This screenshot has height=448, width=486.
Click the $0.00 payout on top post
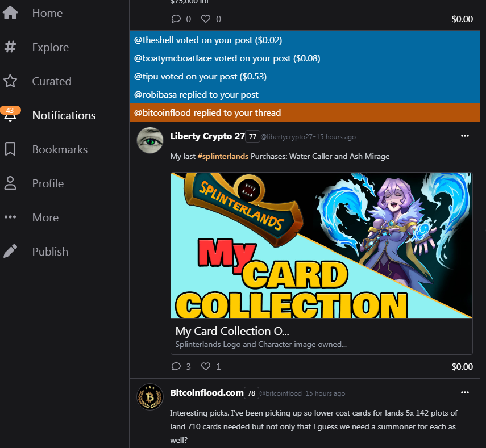click(x=462, y=19)
